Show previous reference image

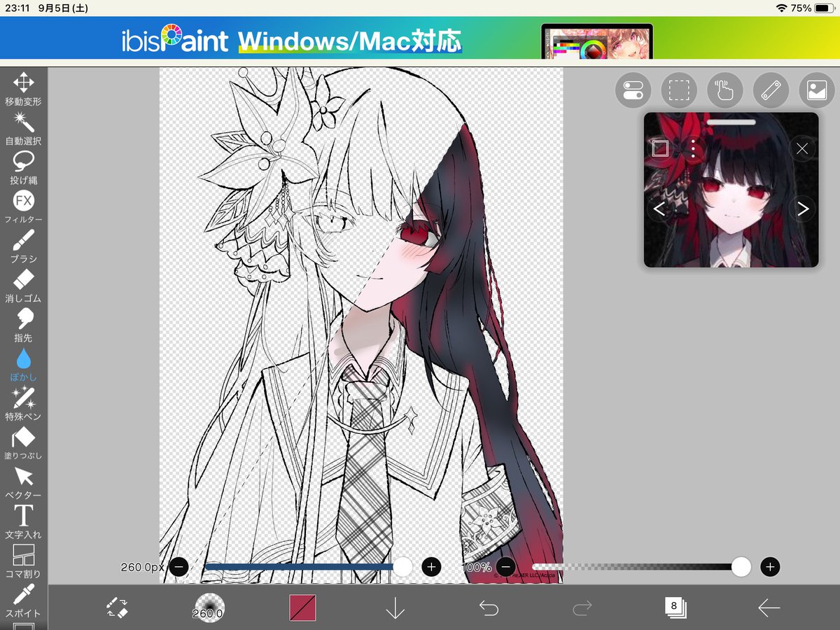[659, 209]
